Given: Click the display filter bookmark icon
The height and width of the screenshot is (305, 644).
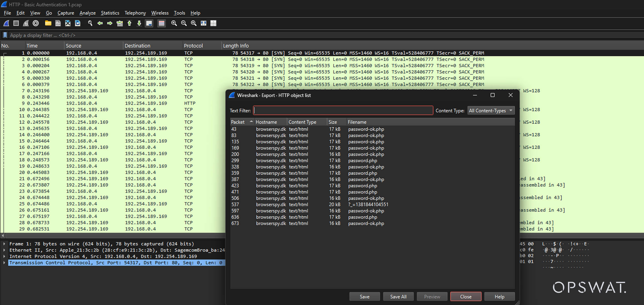Looking at the screenshot, I should tap(5, 35).
